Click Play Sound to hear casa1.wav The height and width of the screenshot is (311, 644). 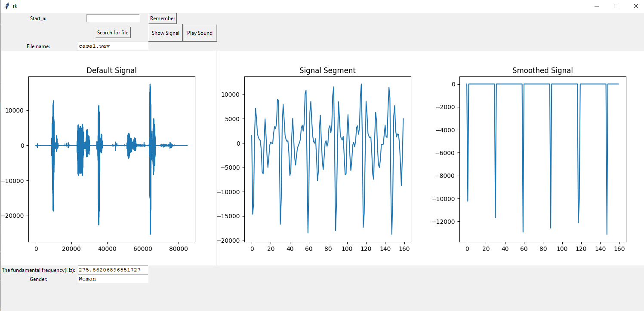(x=200, y=33)
